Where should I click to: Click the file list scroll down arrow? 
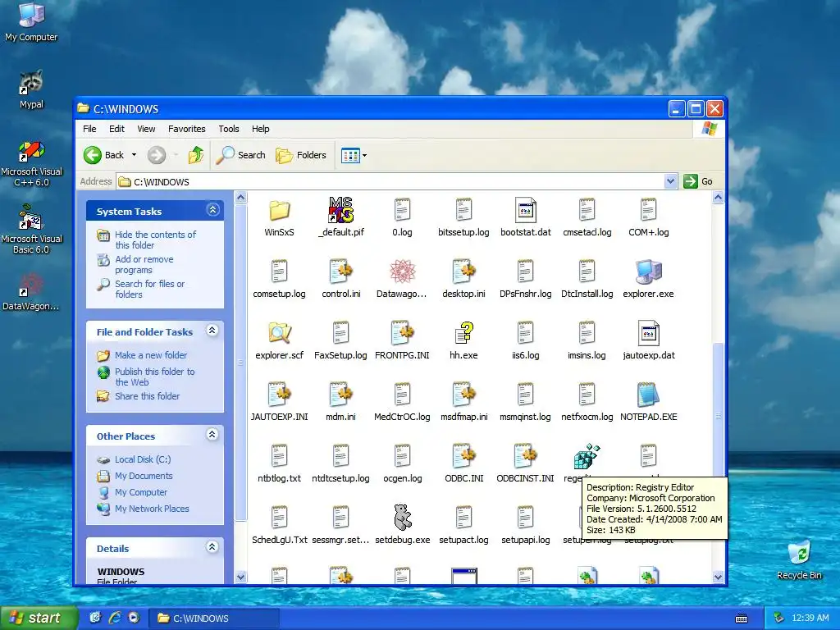click(x=718, y=577)
